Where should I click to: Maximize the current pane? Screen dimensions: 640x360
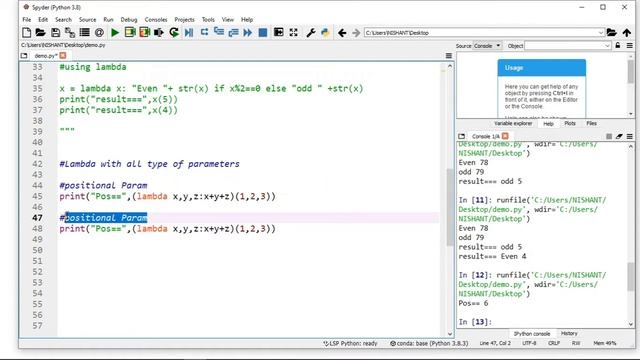pos(278,33)
